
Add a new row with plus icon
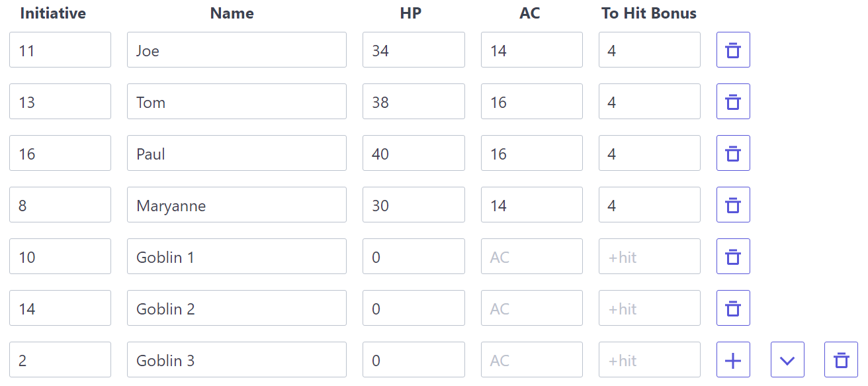(733, 360)
